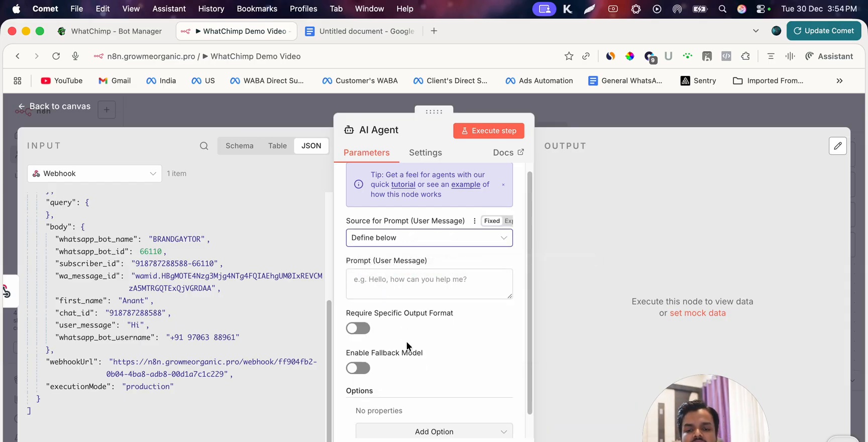868x442 pixels.
Task: Switch the input view to Table
Action: click(277, 146)
